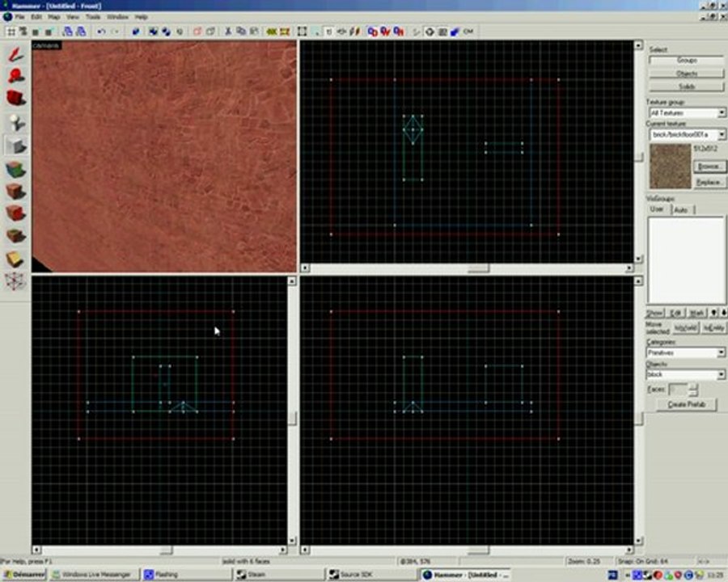
Task: Switch to the VisGroups Auto tab
Action: point(681,210)
